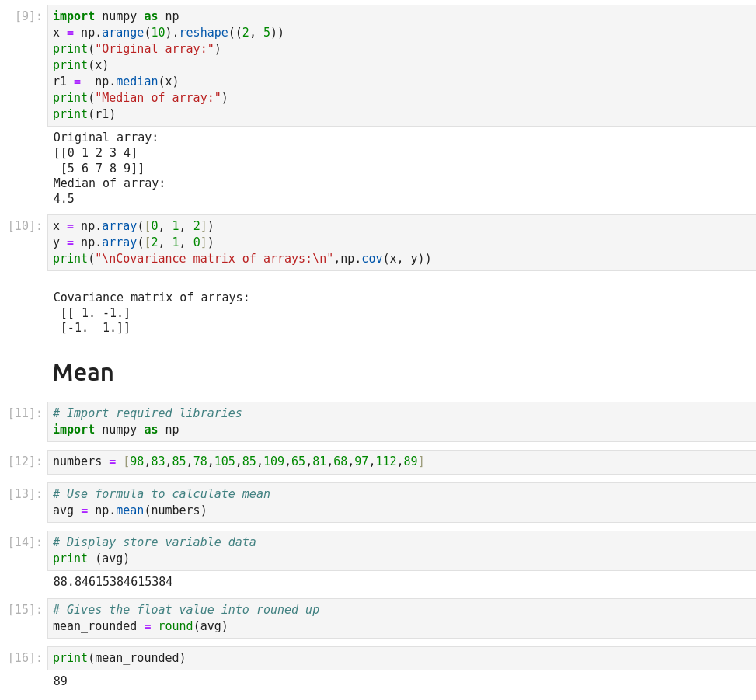Screen dimensions: 756x700
Task: Click the [9]: cell prompt
Action: [x=28, y=16]
